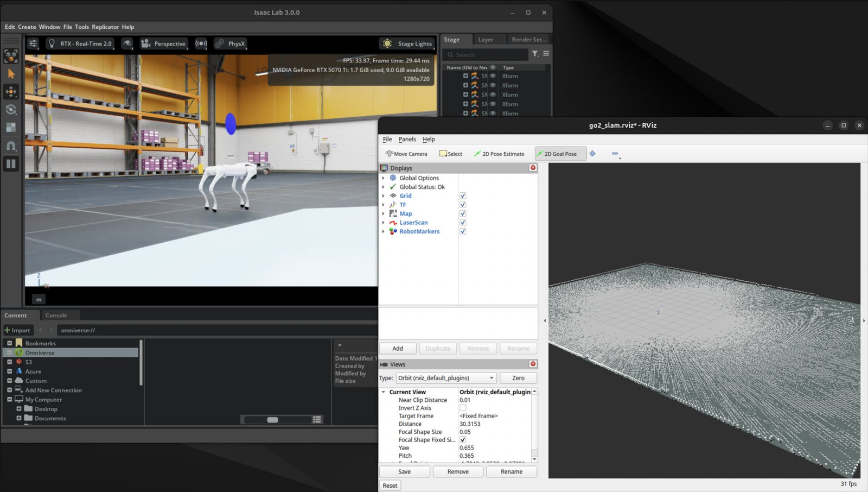Image resolution: width=868 pixels, height=492 pixels.
Task: Open the Panels menu in RViz
Action: (407, 139)
